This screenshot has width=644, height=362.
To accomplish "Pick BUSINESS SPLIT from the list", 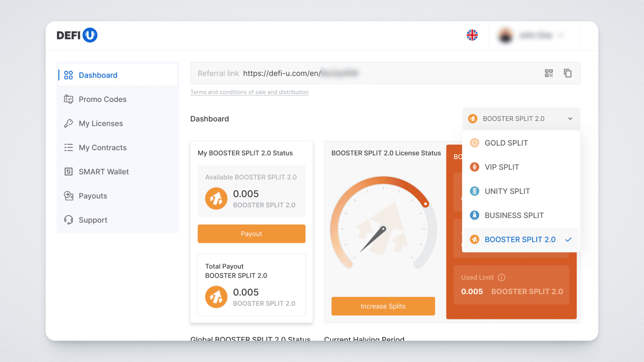I will 514,216.
